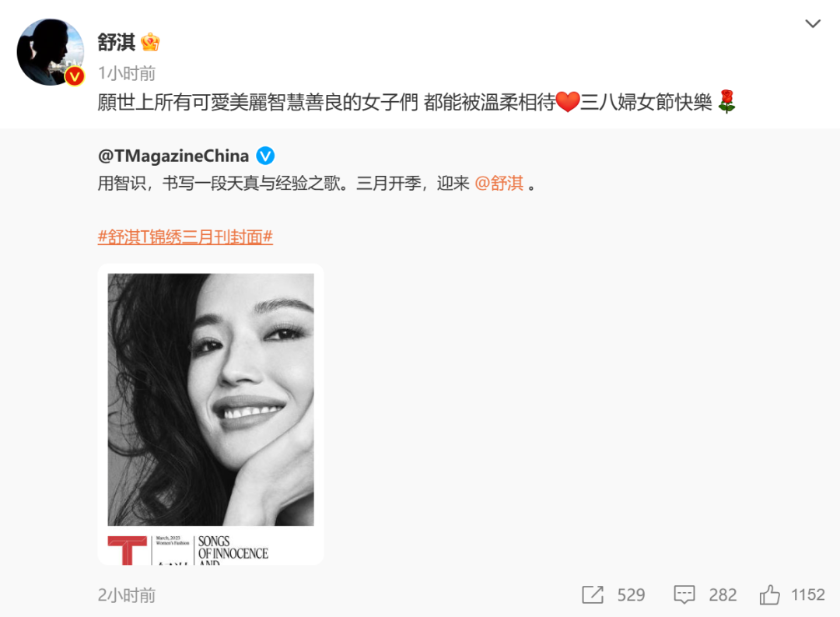Click the 1152 likes count
The height and width of the screenshot is (617, 840).
pos(808,594)
